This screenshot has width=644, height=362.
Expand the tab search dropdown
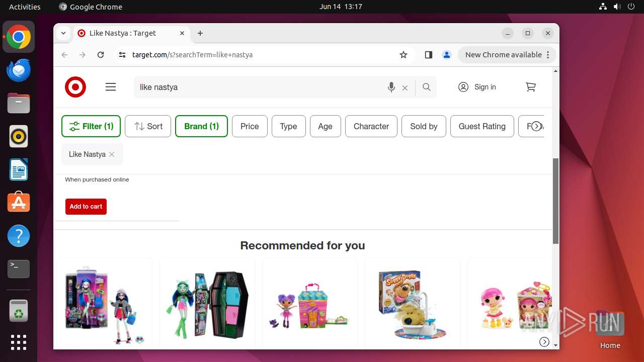click(x=63, y=33)
